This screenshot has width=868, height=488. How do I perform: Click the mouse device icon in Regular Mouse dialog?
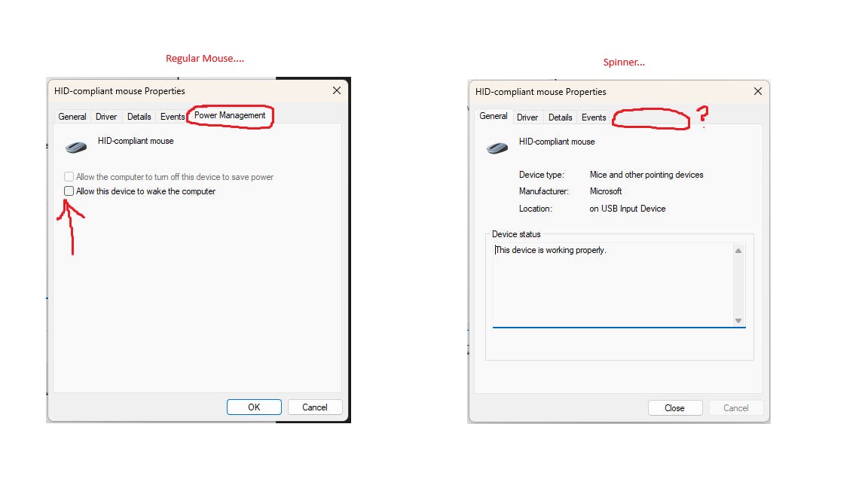76,147
